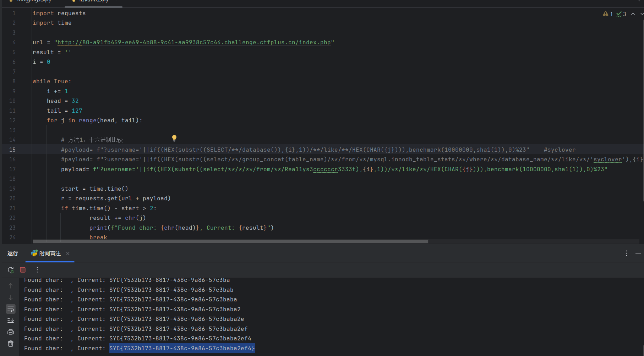
Task: Open the challenge.ctfplus.cn URL link
Action: 194,43
